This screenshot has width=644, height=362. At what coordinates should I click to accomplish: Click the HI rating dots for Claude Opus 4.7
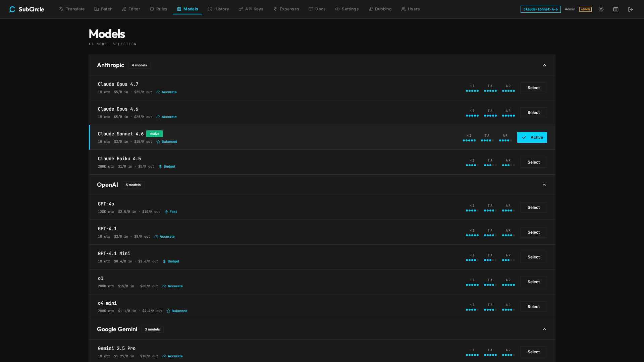point(472,91)
